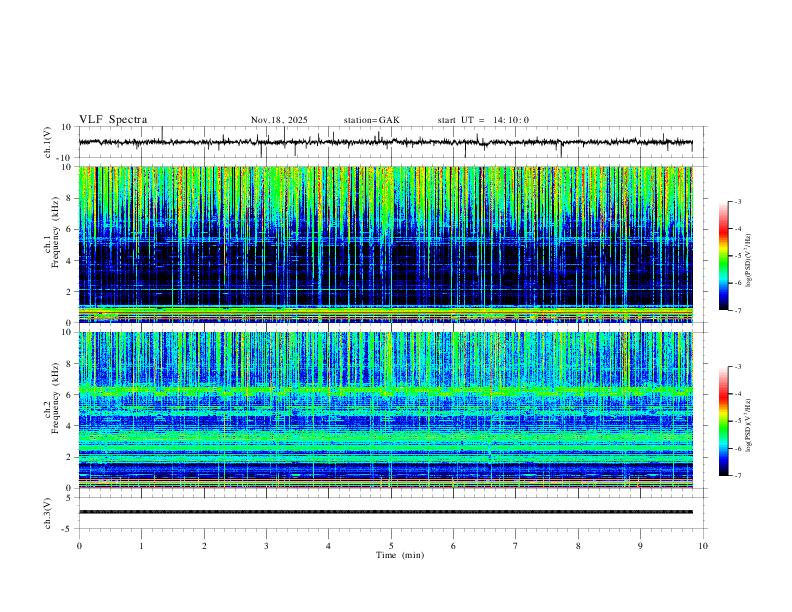This screenshot has width=792, height=612.
Task: Click the 'VLF Spectra' title text
Action: tap(113, 120)
